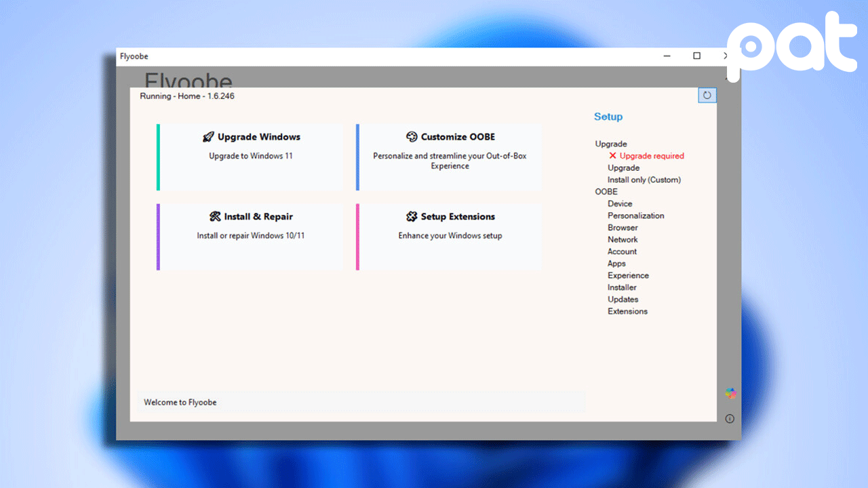
Task: Click the Flyoobe title bar text
Action: pyautogui.click(x=134, y=56)
